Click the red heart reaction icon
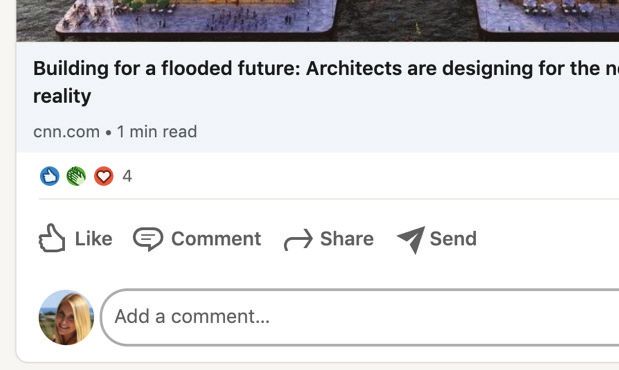 coord(103,176)
